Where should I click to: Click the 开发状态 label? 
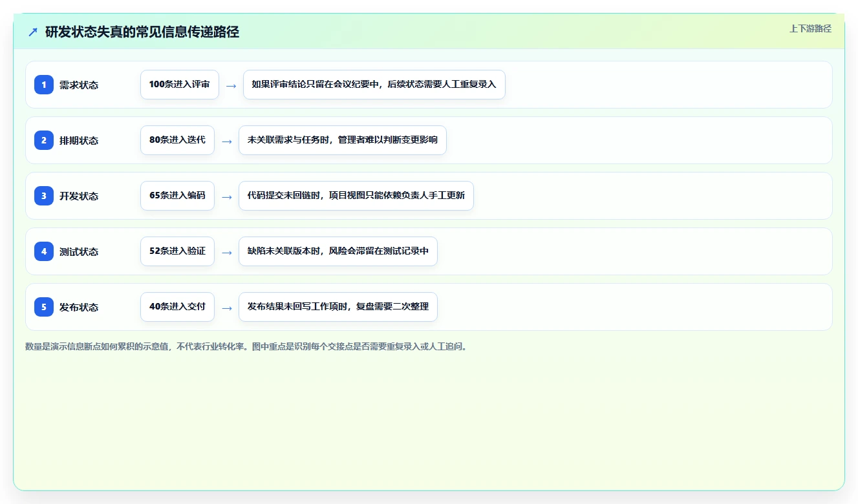(79, 196)
